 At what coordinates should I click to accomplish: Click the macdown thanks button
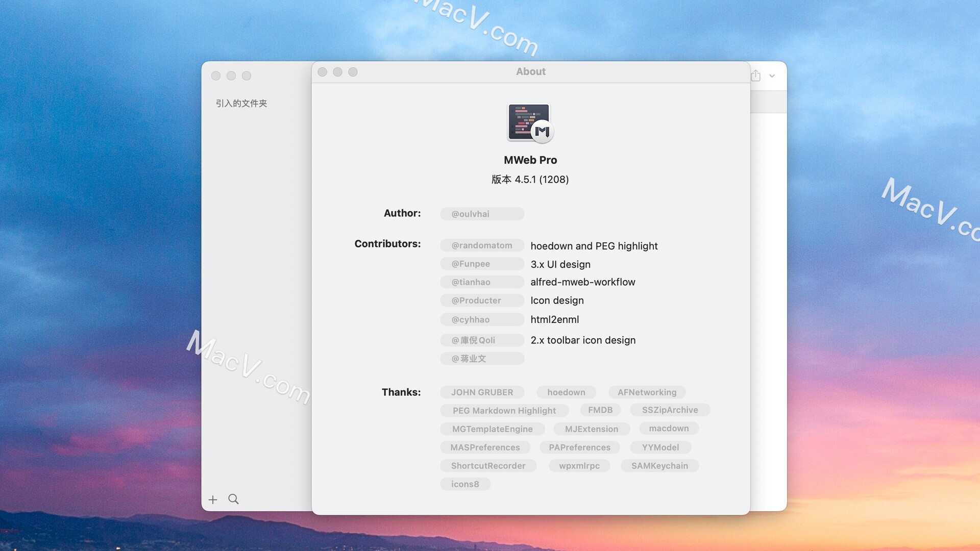(x=669, y=429)
